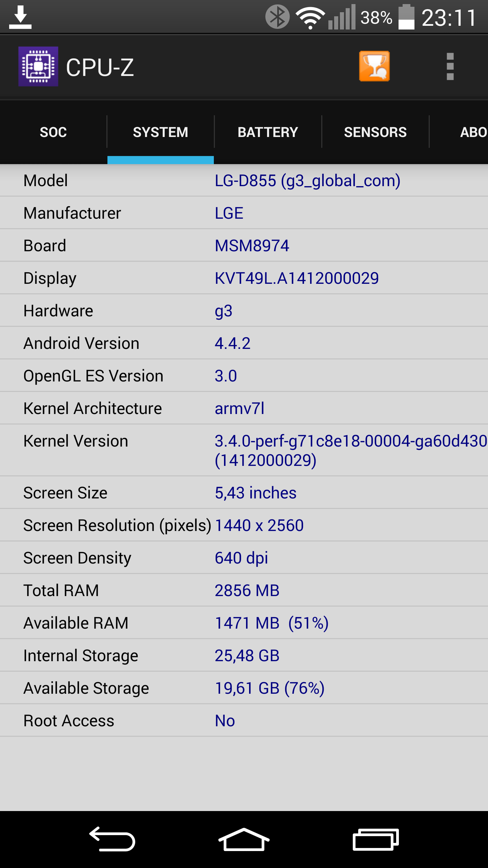Tap the Model row label
Image resolution: width=488 pixels, height=868 pixels.
46,181
